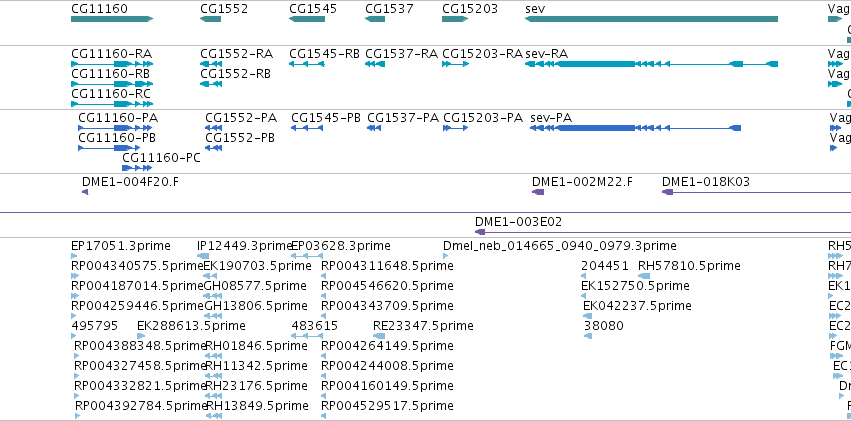Select EK190703.5prime EST label
The height and width of the screenshot is (421, 851).
[x=257, y=266]
